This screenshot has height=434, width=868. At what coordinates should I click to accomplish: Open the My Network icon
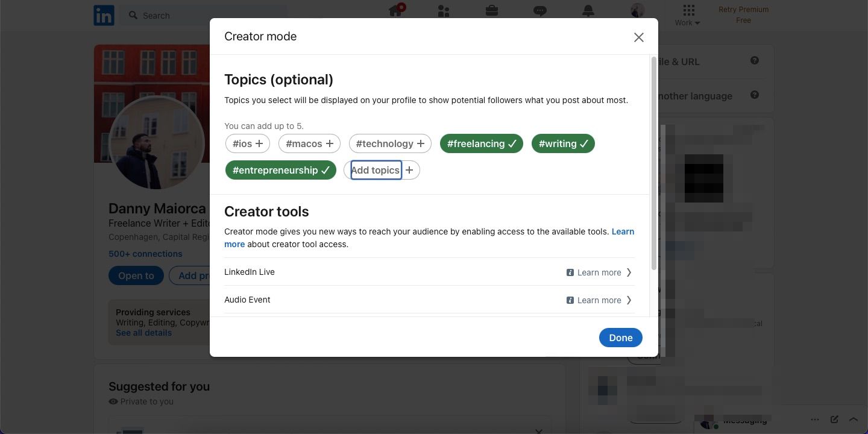444,11
